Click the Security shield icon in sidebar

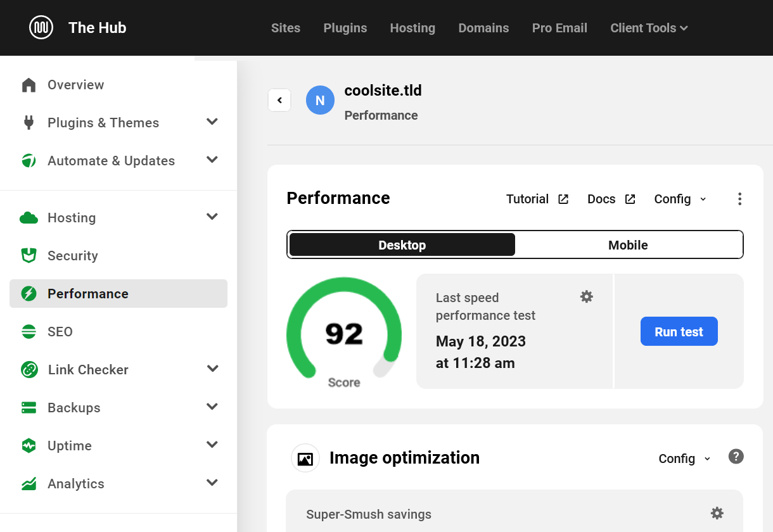click(x=29, y=256)
